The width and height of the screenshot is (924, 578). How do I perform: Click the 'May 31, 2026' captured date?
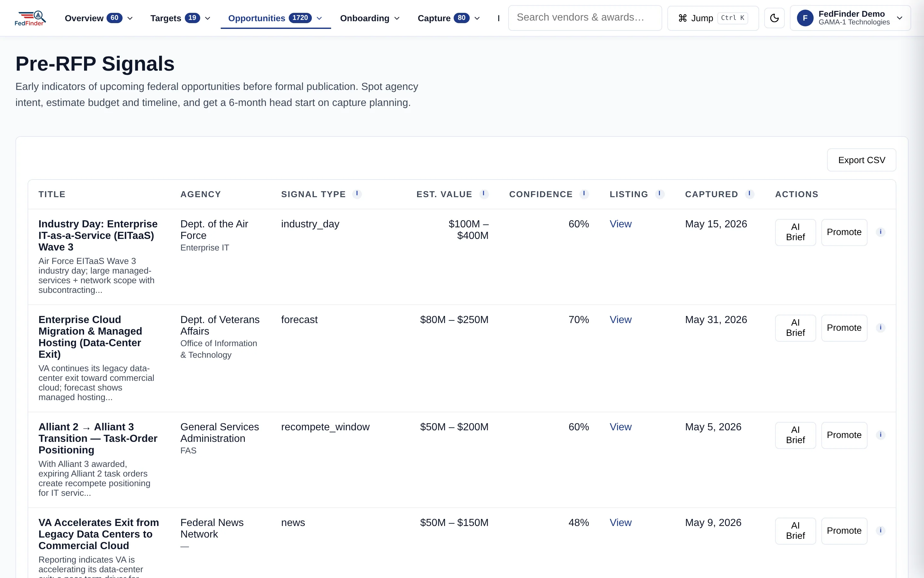tap(716, 320)
